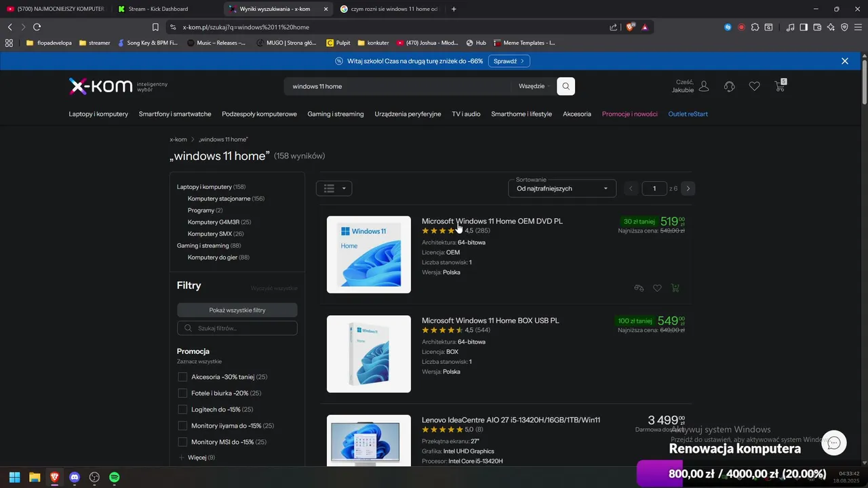Go to next results page arrow
868x488 pixels.
tap(688, 188)
